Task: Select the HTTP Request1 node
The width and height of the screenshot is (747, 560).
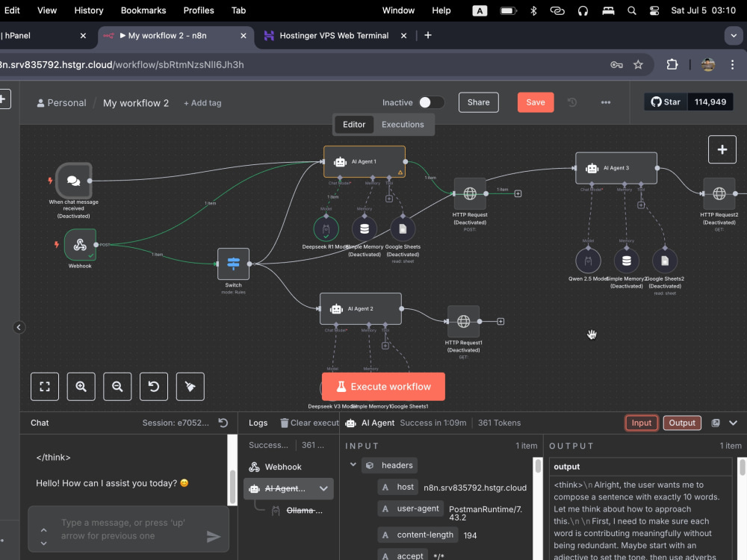Action: tap(464, 321)
